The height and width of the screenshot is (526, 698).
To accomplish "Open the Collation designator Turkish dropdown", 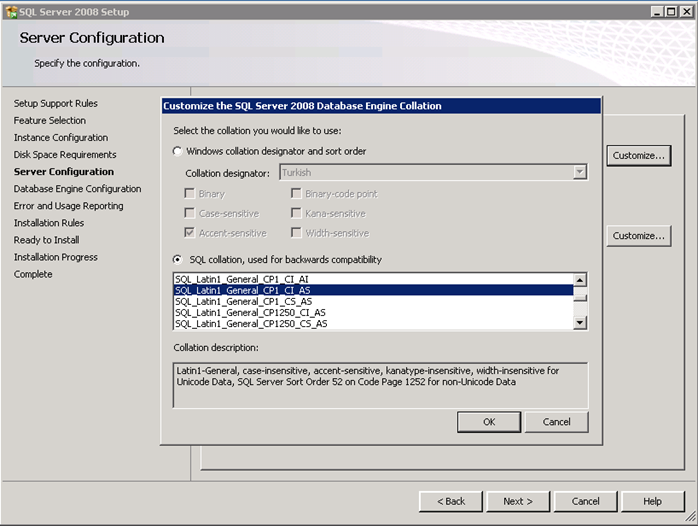I will [580, 172].
